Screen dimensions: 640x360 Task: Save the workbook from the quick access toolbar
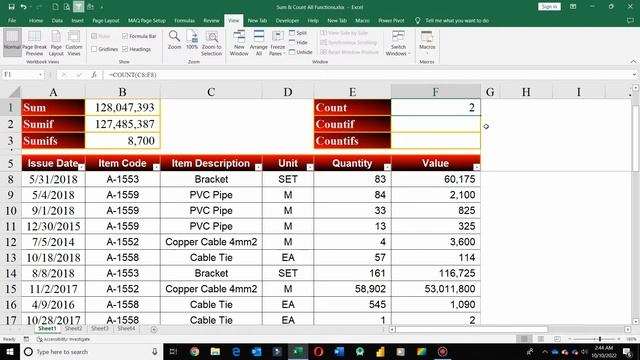pyautogui.click(x=11, y=7)
